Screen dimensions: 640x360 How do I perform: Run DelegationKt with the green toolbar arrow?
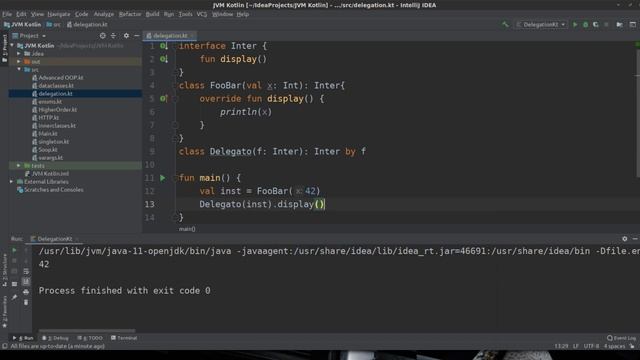575,24
